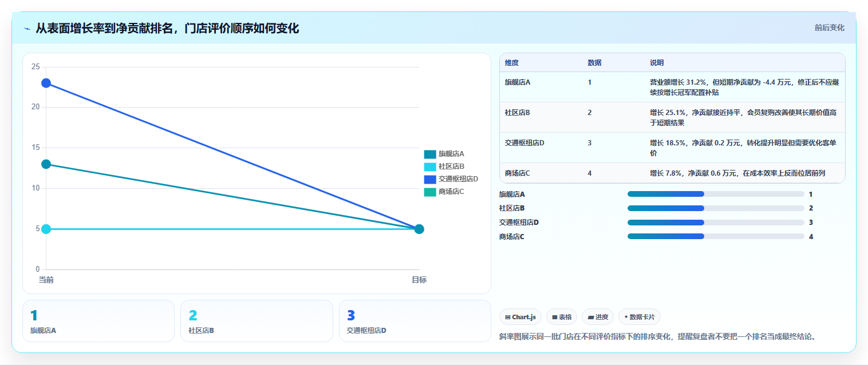Toggle 社区店B legend color swatch
The width and height of the screenshot is (868, 365).
tap(430, 166)
